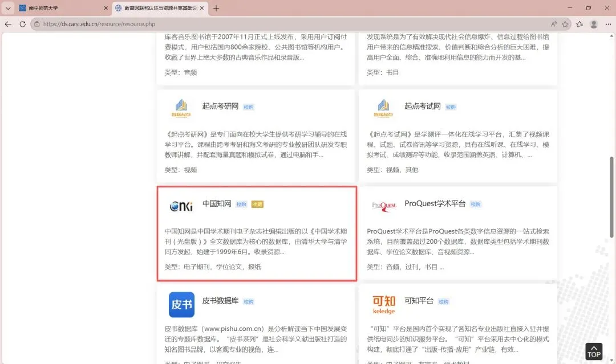Click the scrollbar up arrow
Viewport: 616px width, 364px height.
(x=611, y=36)
